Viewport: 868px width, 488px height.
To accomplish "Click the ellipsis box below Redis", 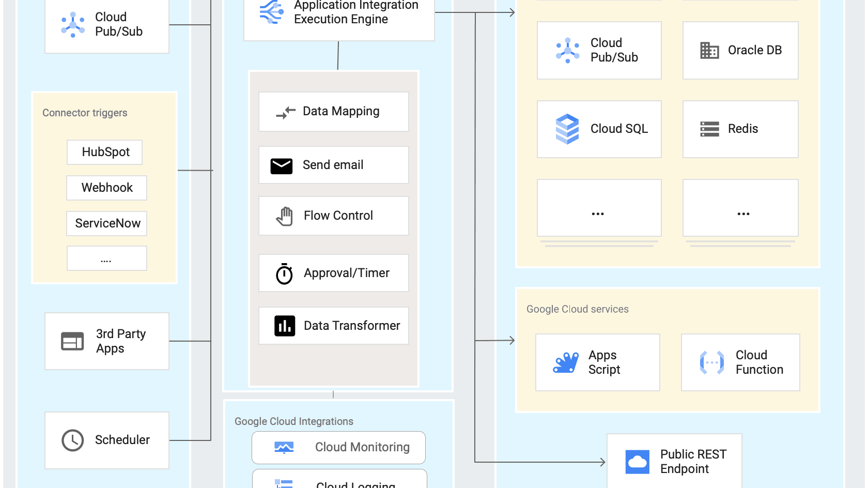I will pyautogui.click(x=740, y=208).
